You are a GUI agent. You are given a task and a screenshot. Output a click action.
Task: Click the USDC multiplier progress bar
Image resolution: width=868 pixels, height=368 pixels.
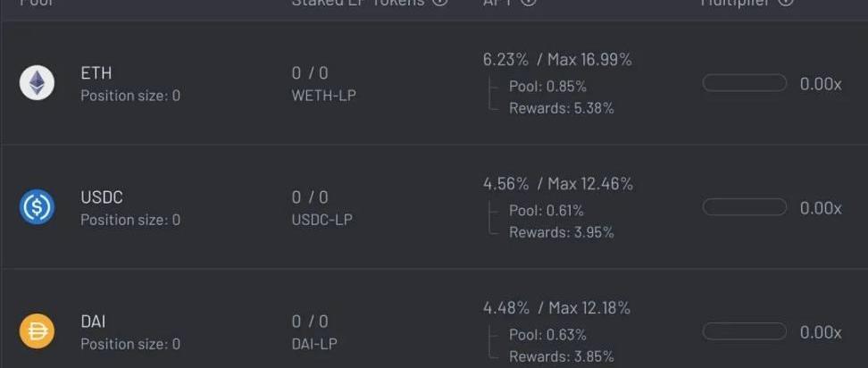[x=744, y=207]
